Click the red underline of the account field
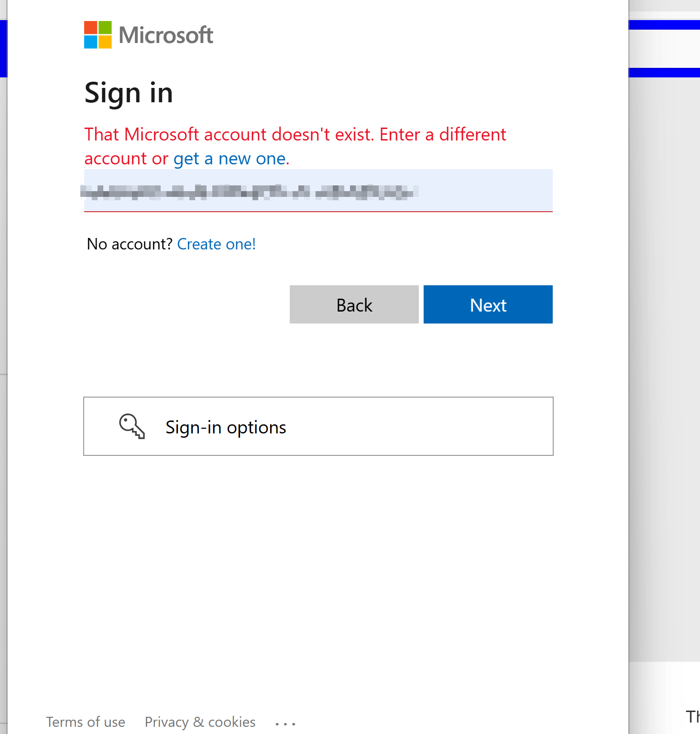Screen dimensions: 700x734 point(318,211)
